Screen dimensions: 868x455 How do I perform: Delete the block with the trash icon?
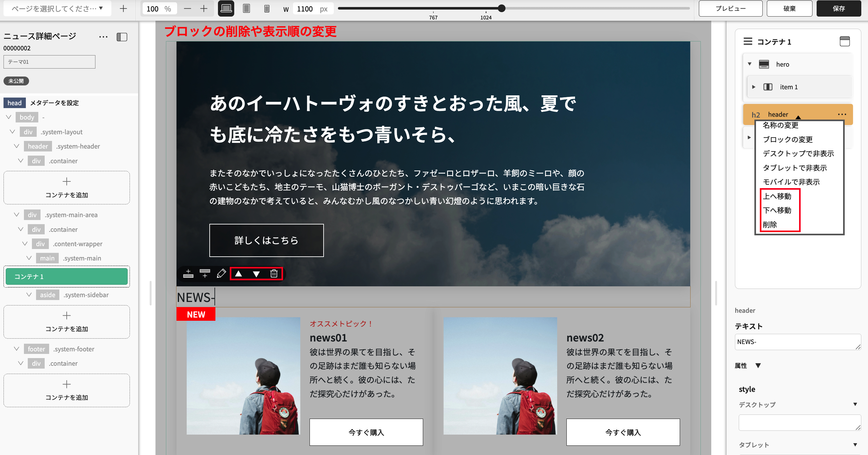tap(274, 274)
